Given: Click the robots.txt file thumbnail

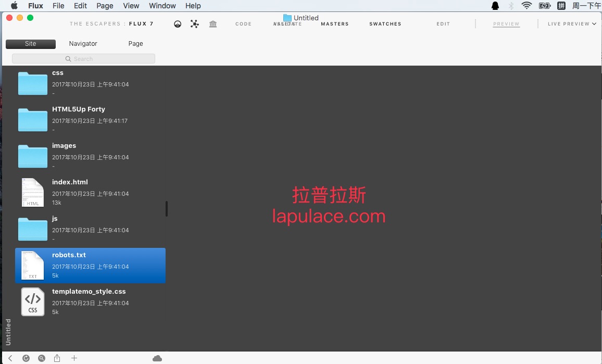Looking at the screenshot, I should point(33,266).
